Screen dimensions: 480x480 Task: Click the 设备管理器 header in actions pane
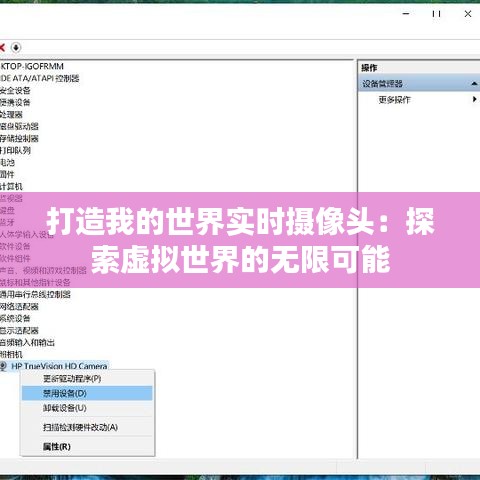click(382, 84)
